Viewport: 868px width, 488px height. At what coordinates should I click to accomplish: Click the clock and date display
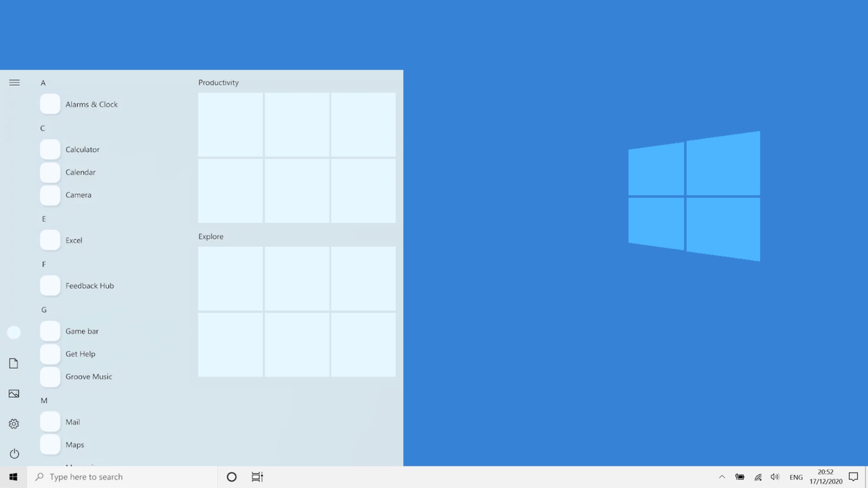(x=825, y=477)
